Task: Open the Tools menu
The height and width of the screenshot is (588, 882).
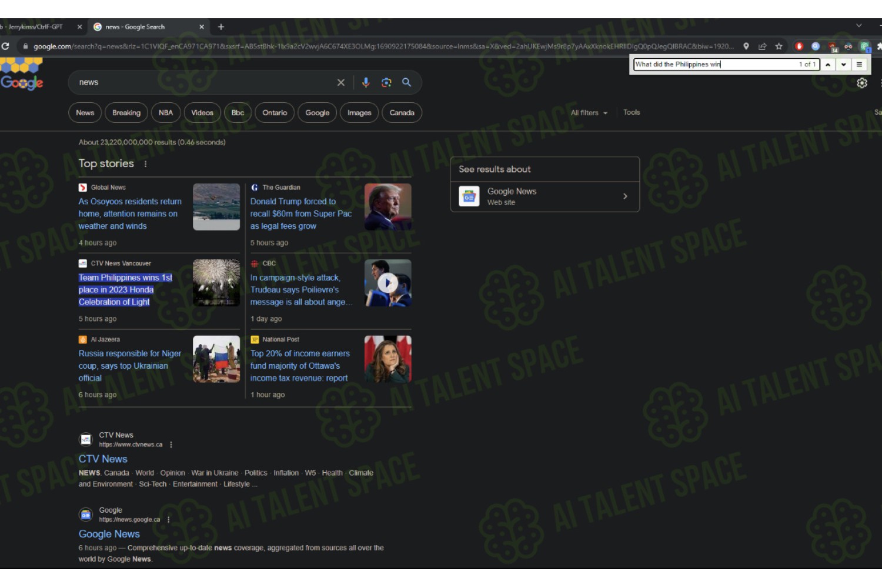Action: click(x=632, y=112)
